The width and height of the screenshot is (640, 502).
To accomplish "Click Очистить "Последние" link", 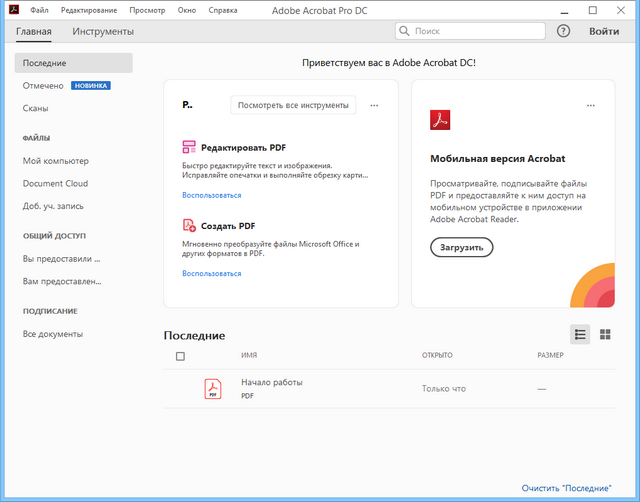I will (566, 488).
